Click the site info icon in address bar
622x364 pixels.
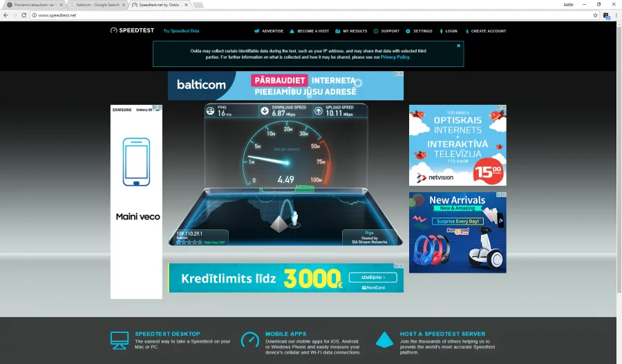[34, 15]
